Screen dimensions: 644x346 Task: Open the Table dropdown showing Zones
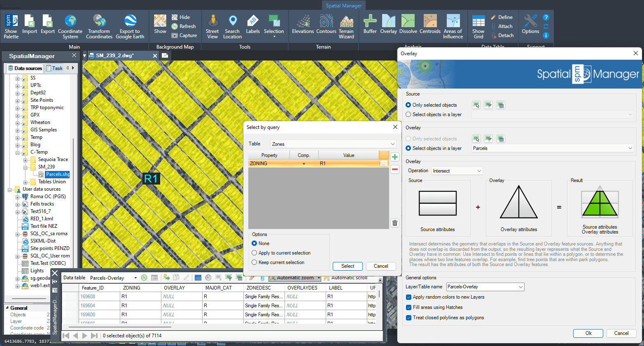(x=333, y=144)
